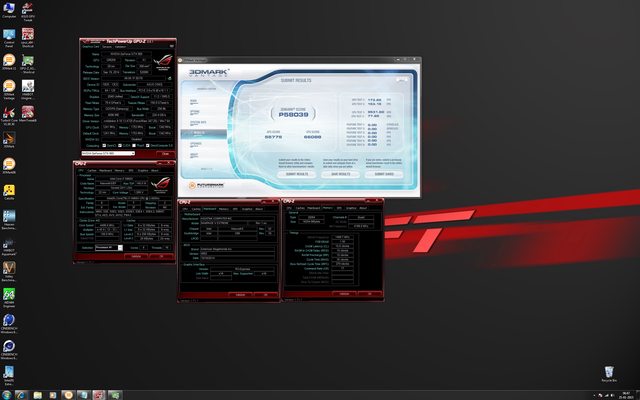Open the SPD tab in the mainboard CPU-Z window

tap(235, 209)
